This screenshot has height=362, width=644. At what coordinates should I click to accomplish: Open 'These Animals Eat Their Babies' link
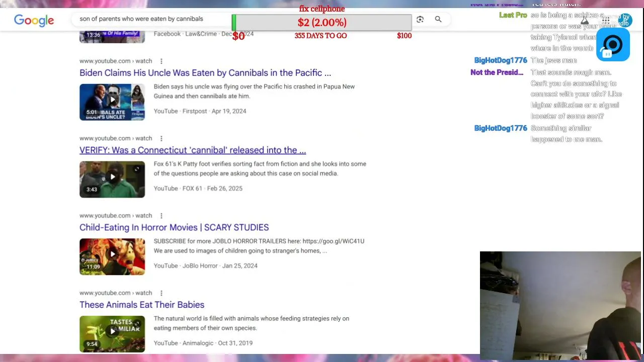coord(142,305)
